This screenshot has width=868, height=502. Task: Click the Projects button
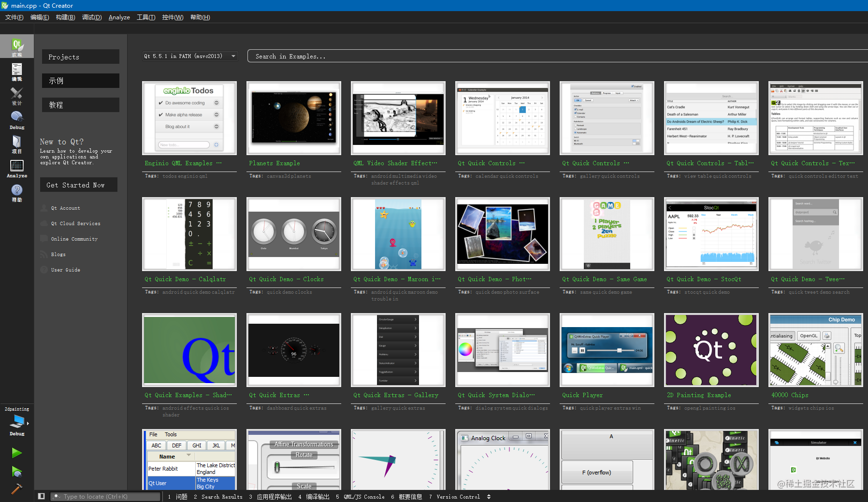coord(81,57)
